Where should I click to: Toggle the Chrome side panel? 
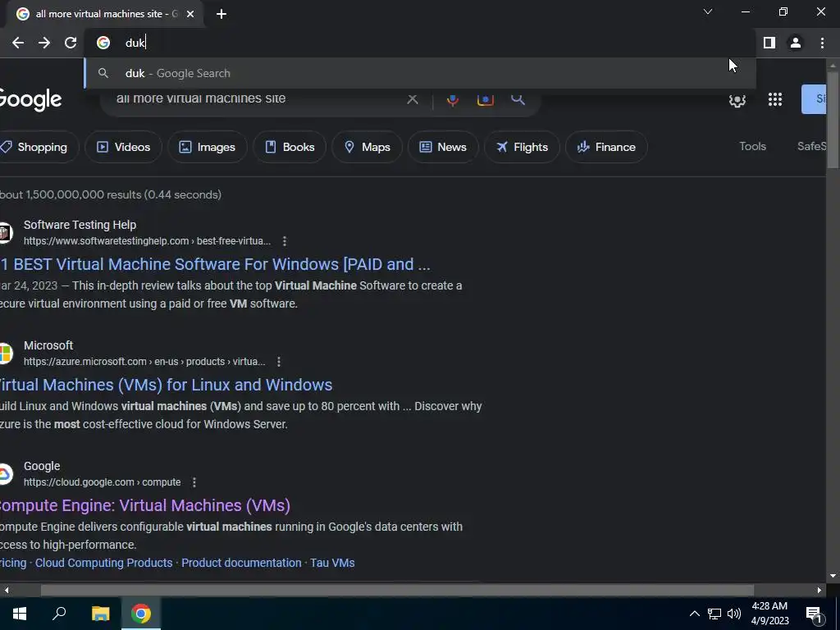tap(769, 43)
